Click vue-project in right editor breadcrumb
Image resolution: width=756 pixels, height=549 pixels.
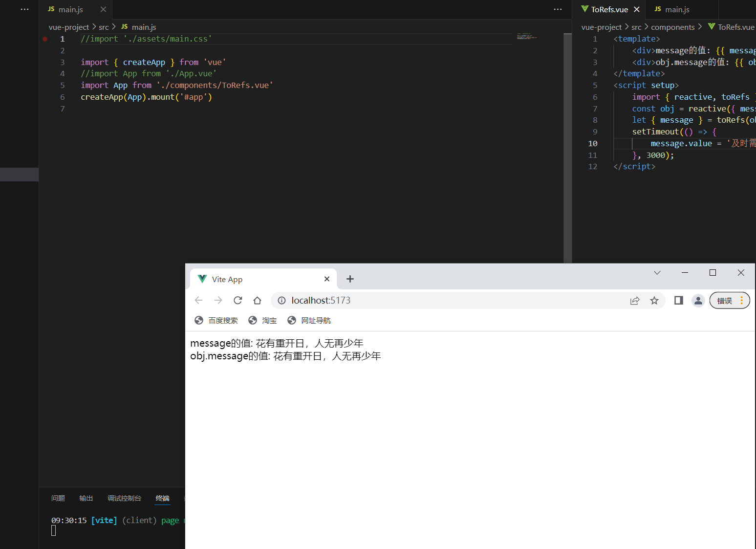click(602, 27)
